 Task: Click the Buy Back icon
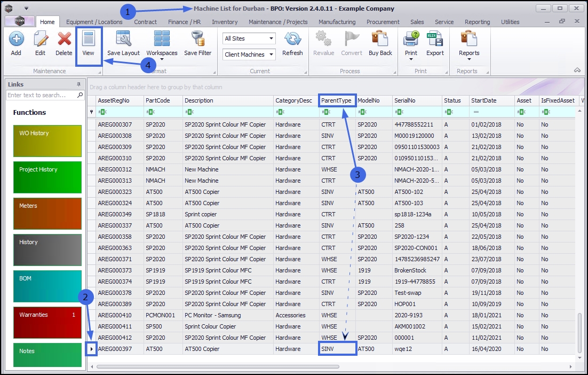tap(380, 38)
